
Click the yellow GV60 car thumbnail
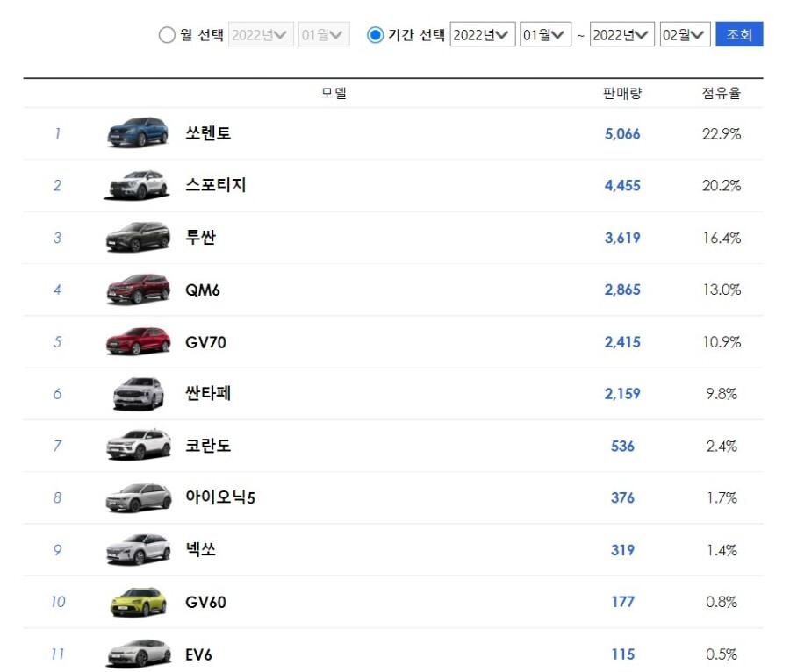138,602
